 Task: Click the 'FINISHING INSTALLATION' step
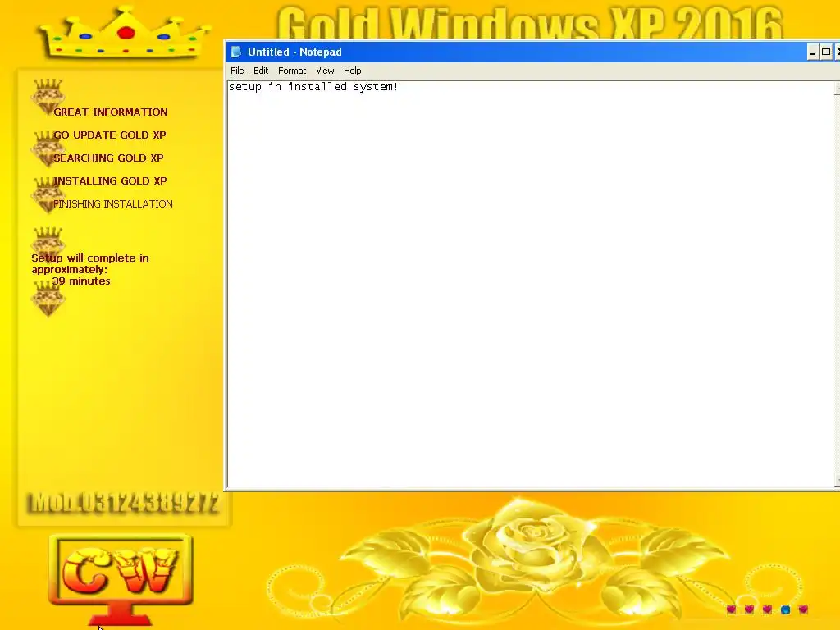[113, 204]
